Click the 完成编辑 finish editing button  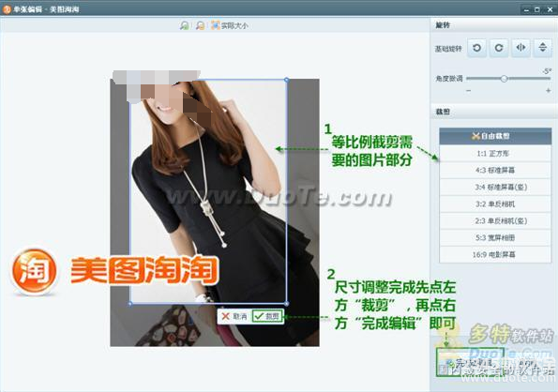470,363
